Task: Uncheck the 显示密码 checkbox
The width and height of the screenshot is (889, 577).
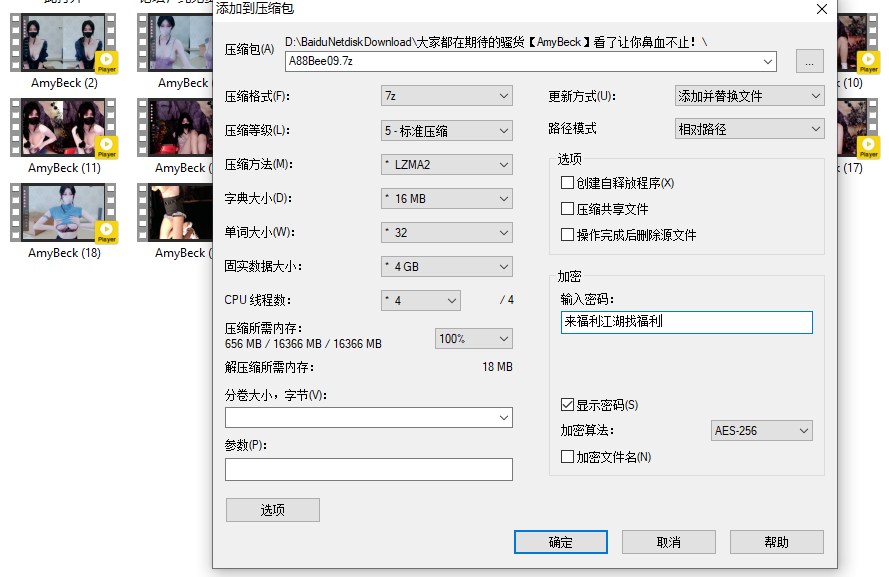Action: 568,405
